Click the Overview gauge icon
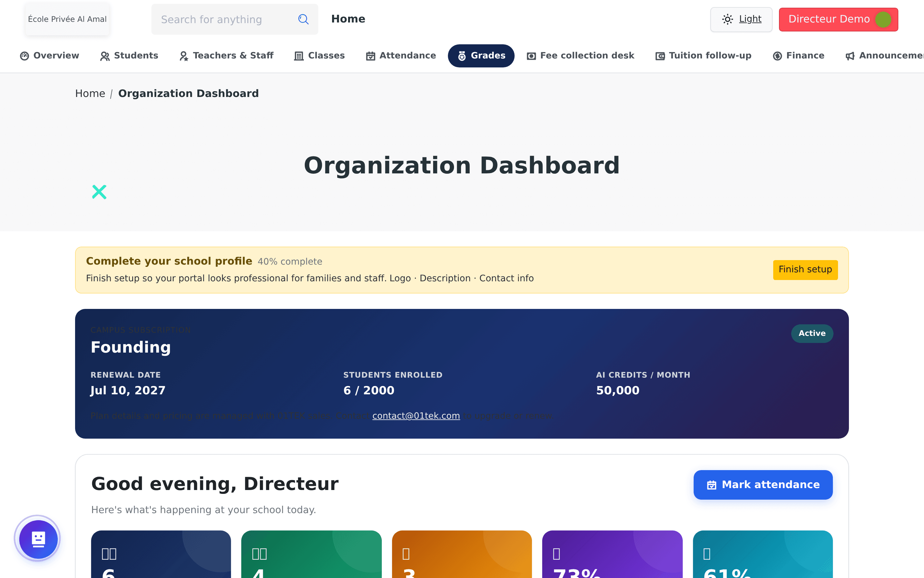 coord(24,56)
